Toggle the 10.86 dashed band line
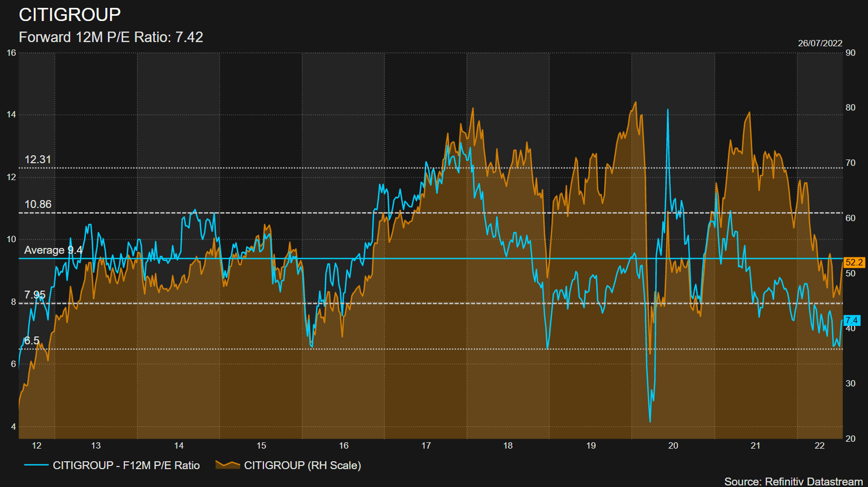This screenshot has width=868, height=487. (396, 213)
